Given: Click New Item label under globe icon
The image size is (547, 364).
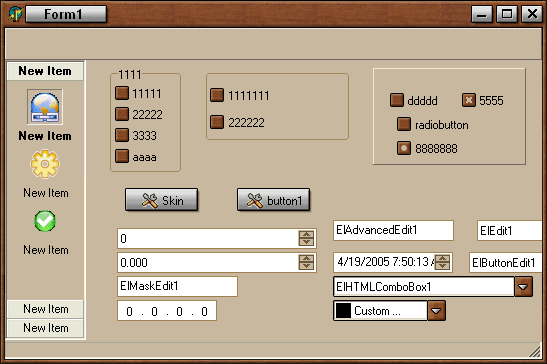Looking at the screenshot, I should click(x=45, y=136).
